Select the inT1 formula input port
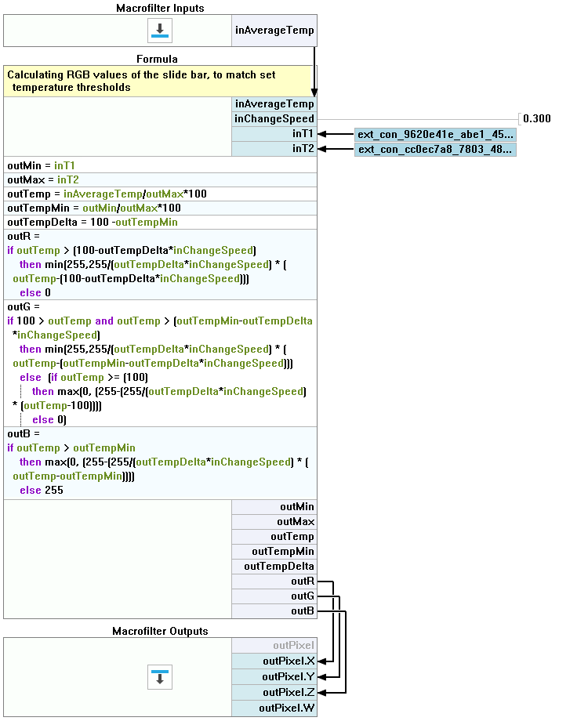 point(274,134)
